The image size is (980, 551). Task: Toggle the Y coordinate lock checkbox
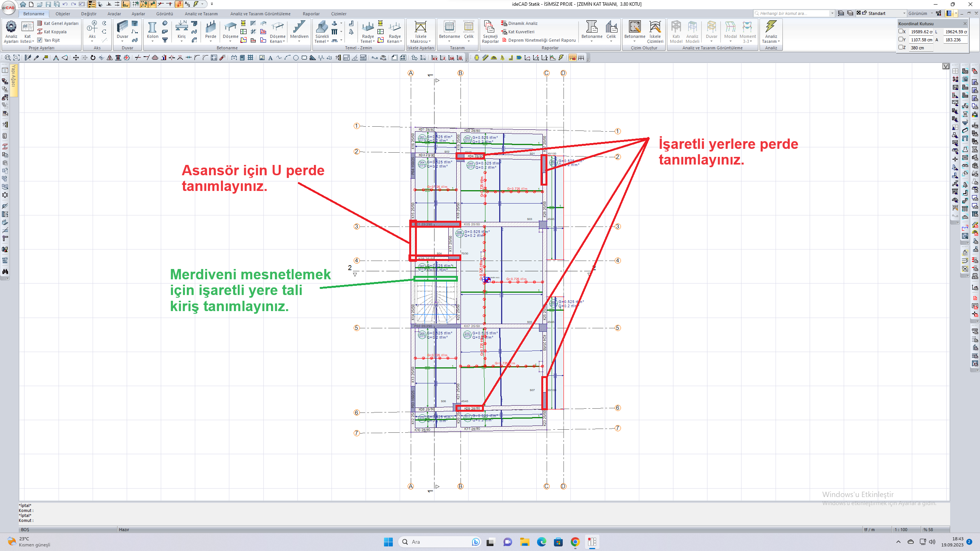click(x=901, y=39)
